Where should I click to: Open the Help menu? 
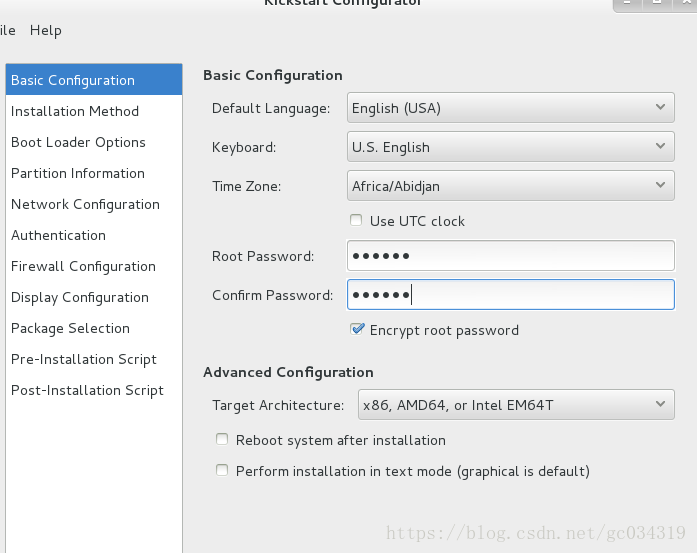[x=46, y=30]
